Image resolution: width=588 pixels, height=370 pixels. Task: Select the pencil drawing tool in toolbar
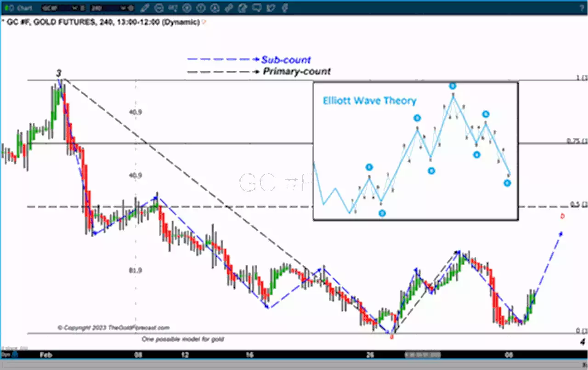[145, 8]
